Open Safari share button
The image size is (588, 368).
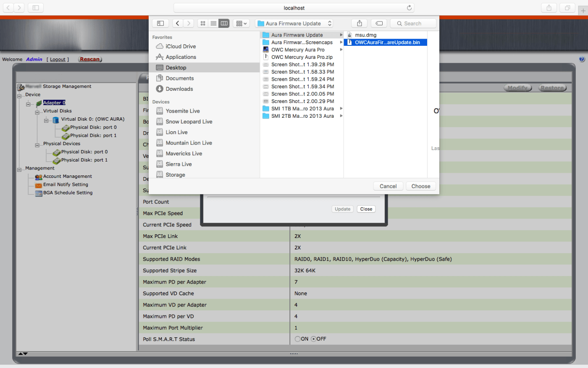coord(549,8)
